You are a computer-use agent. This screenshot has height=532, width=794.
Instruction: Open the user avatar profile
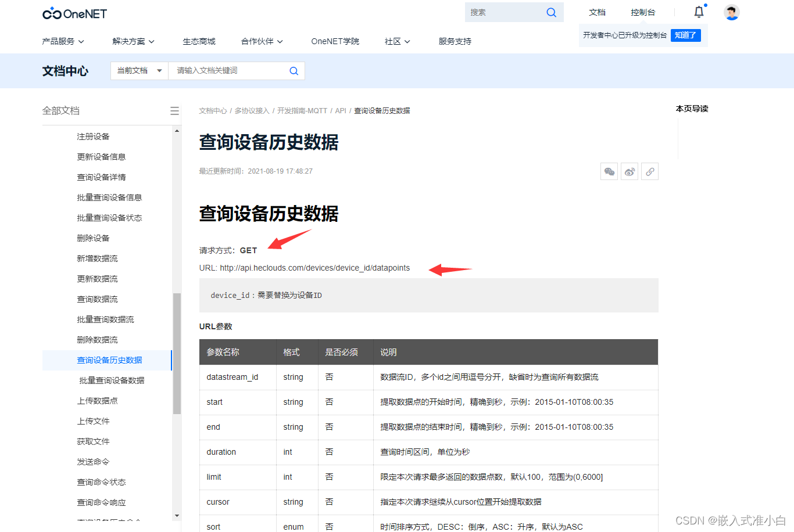pos(731,12)
